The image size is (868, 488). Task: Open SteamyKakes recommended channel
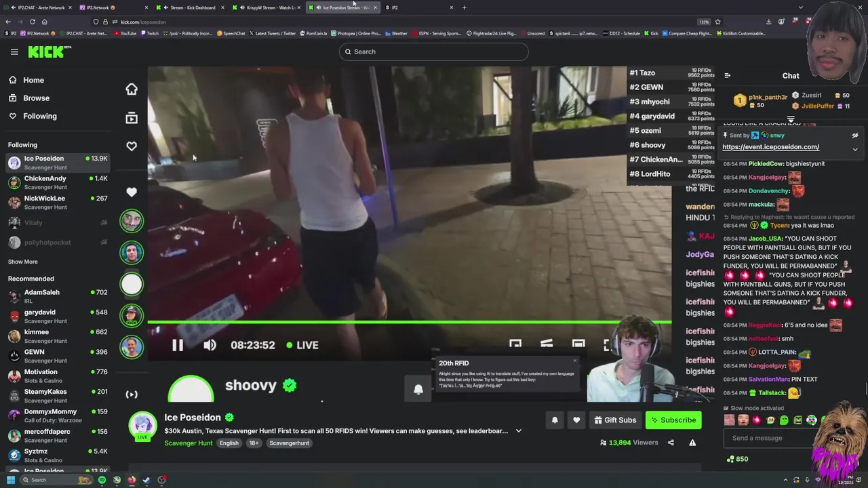coord(58,395)
